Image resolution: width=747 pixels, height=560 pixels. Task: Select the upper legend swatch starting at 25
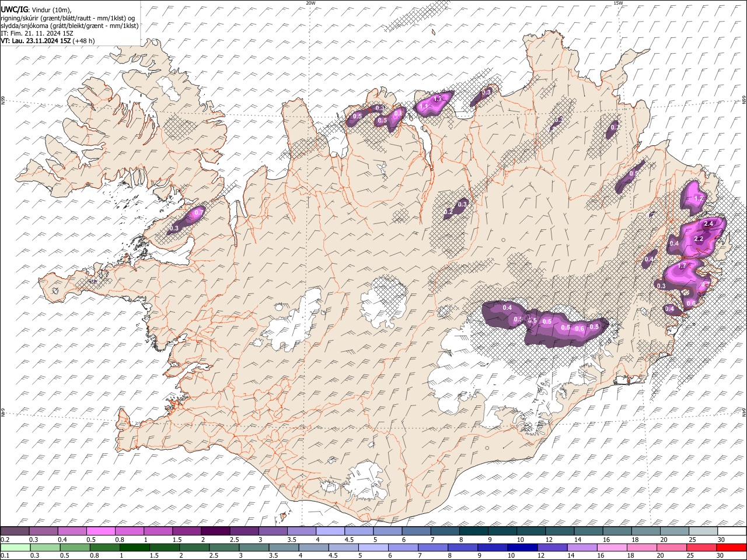(704, 531)
